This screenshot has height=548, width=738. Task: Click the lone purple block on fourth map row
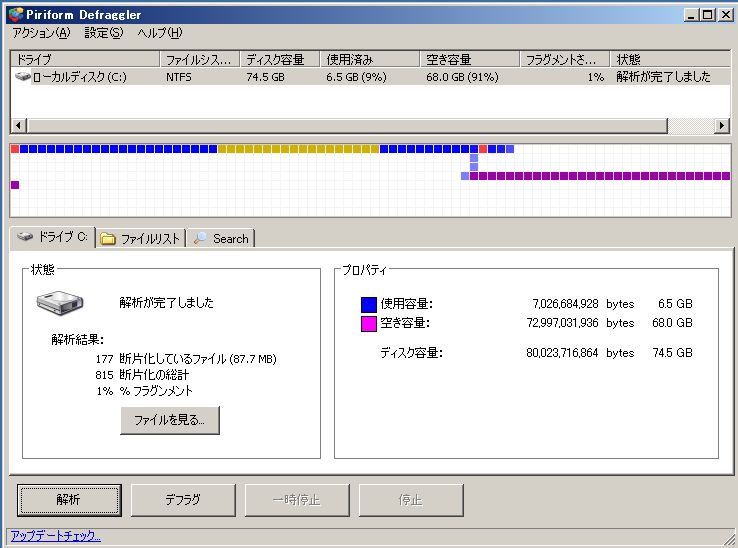coord(15,185)
